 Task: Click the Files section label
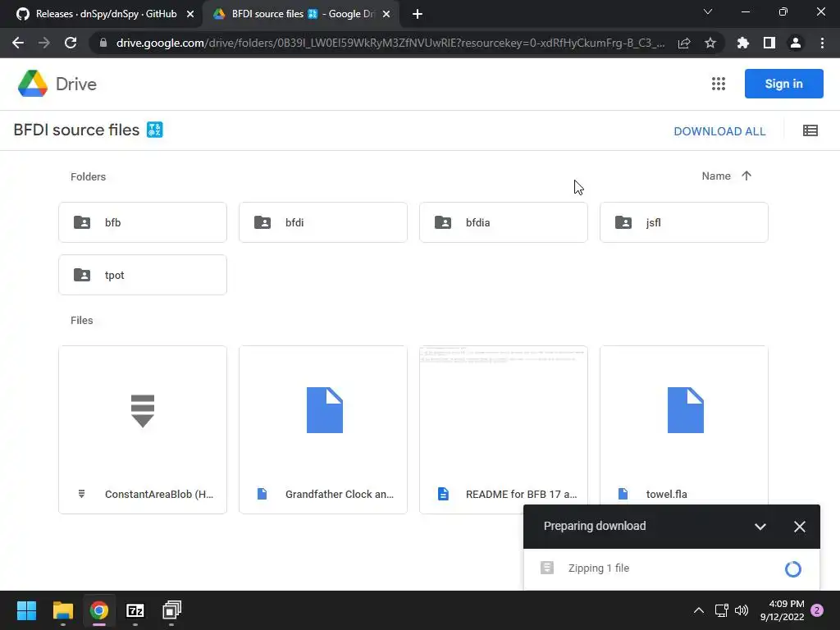[x=82, y=321]
